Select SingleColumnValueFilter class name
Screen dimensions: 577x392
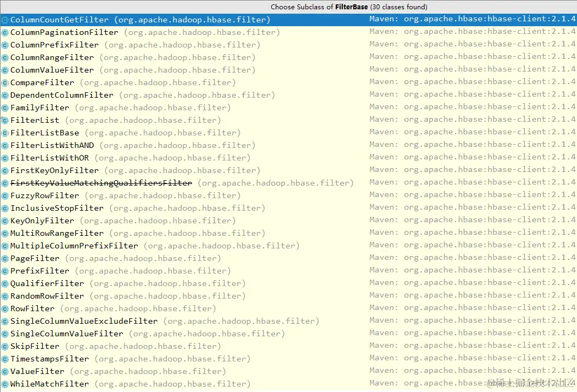[67, 334]
